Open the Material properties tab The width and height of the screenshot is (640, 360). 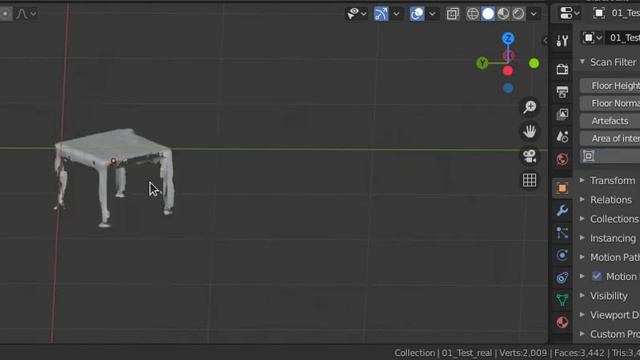562,322
